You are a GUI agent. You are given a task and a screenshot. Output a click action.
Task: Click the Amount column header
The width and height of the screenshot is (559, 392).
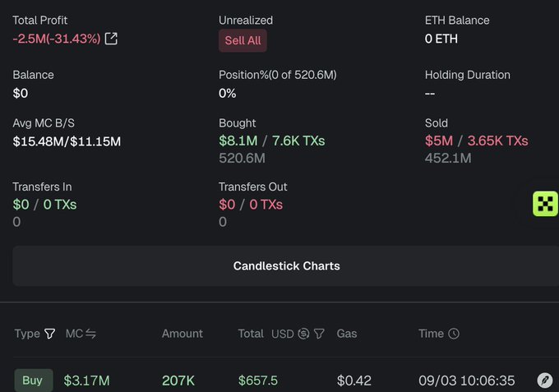tap(182, 334)
